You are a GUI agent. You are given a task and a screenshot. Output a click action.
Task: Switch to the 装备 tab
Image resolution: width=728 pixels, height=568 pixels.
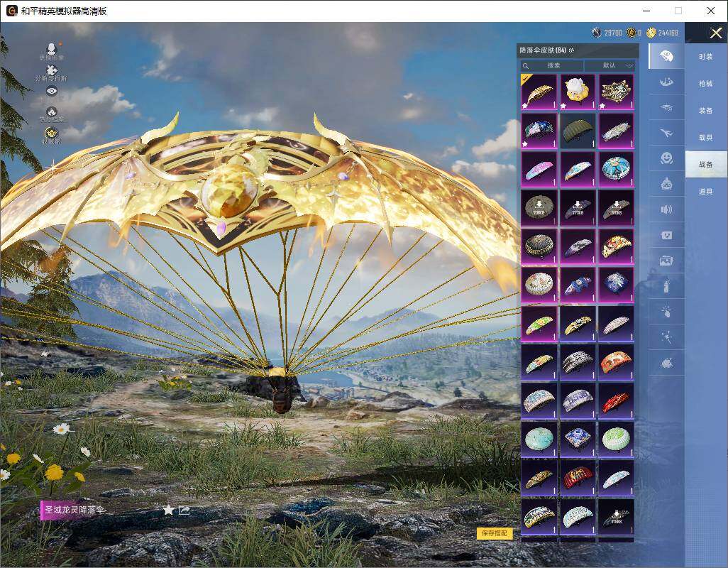click(x=706, y=111)
